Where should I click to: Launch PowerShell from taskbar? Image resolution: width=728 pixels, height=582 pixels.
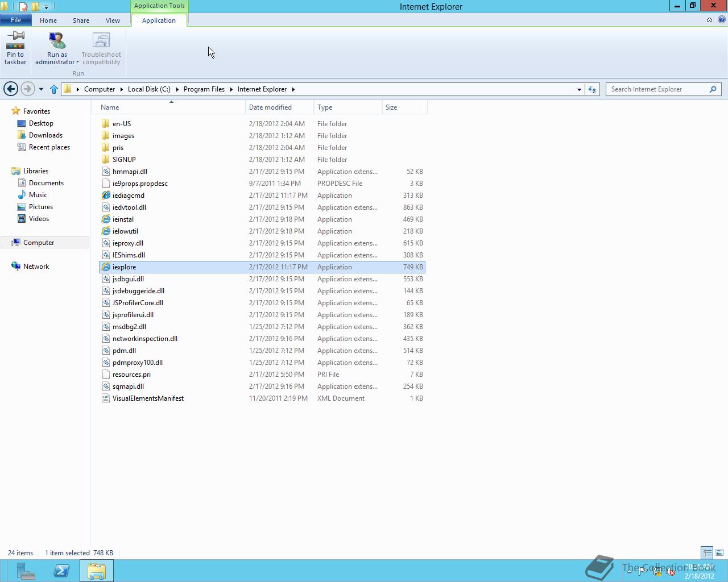coord(61,571)
